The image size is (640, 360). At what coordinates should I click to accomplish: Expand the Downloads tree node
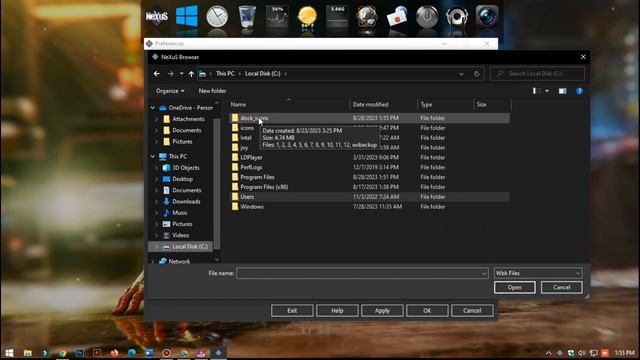click(x=156, y=202)
